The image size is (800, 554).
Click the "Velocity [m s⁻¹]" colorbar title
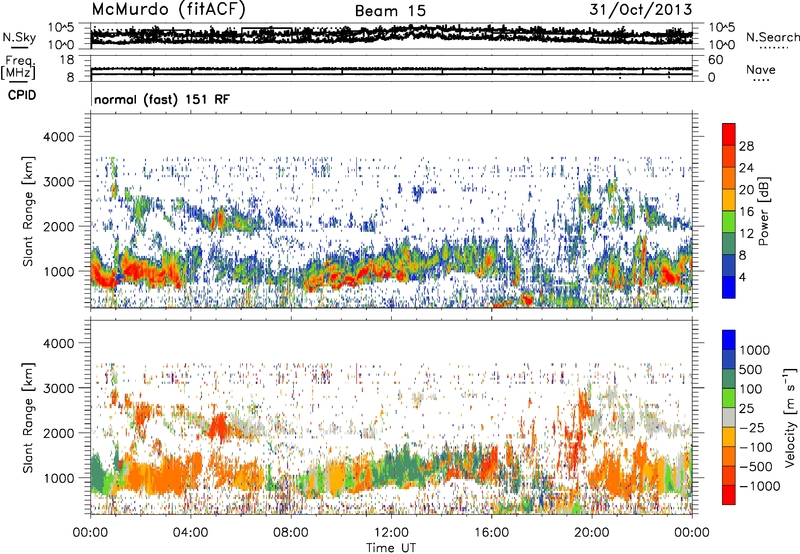click(790, 417)
